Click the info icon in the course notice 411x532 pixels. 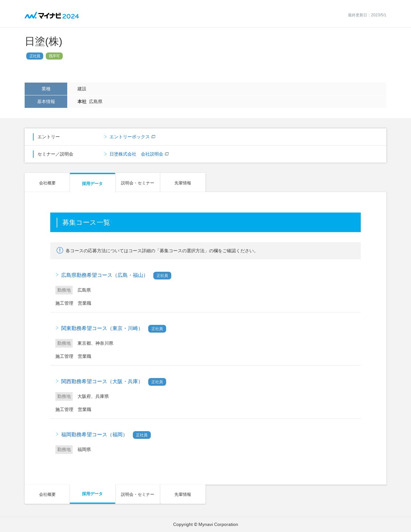point(60,250)
